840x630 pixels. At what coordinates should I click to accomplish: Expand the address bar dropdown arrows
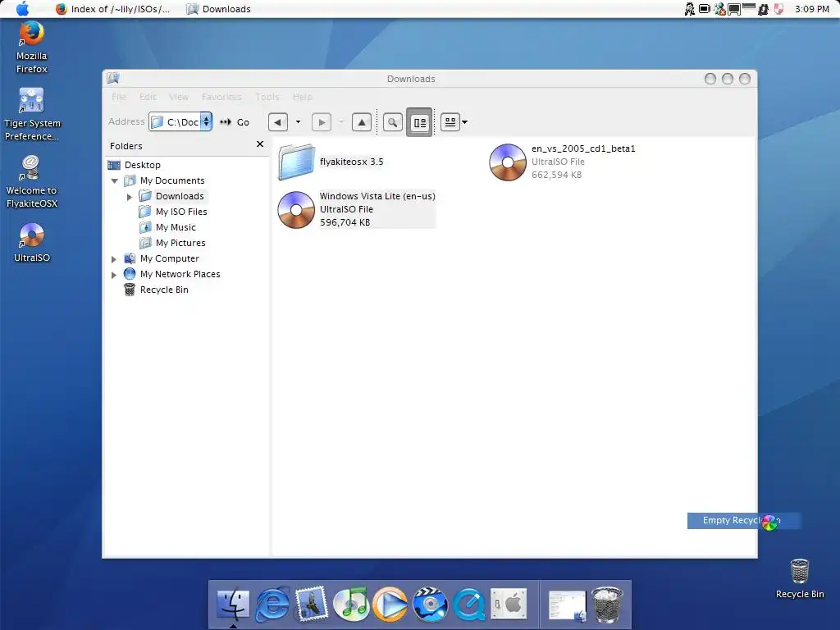pyautogui.click(x=206, y=122)
